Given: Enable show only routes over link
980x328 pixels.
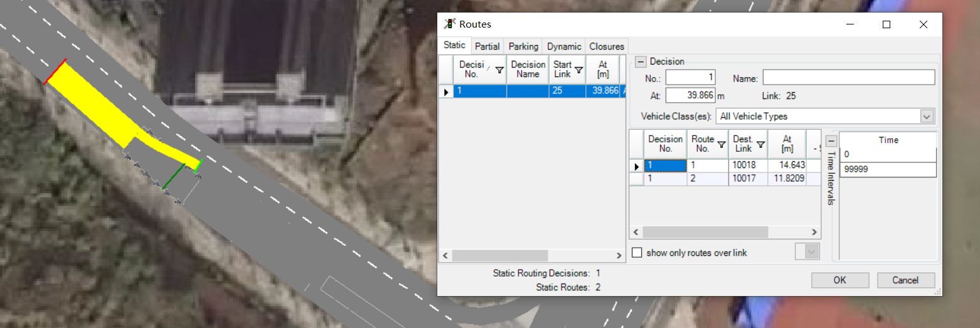Looking at the screenshot, I should coord(637,253).
